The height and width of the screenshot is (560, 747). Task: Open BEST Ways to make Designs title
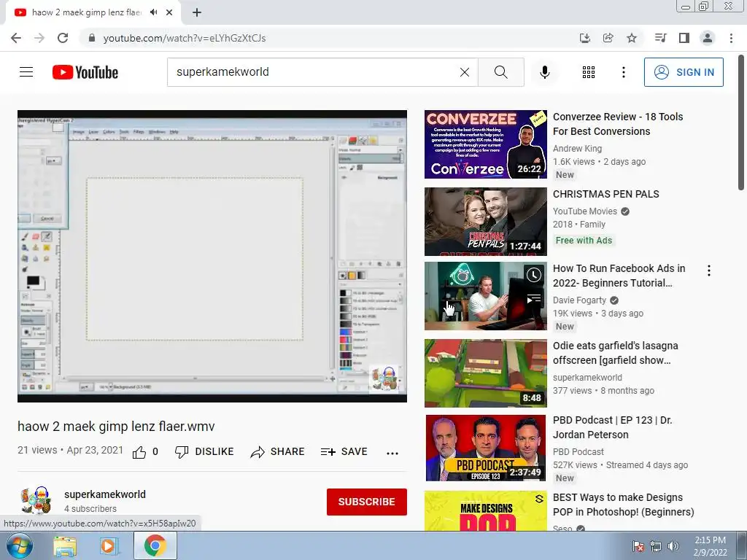[623, 505]
